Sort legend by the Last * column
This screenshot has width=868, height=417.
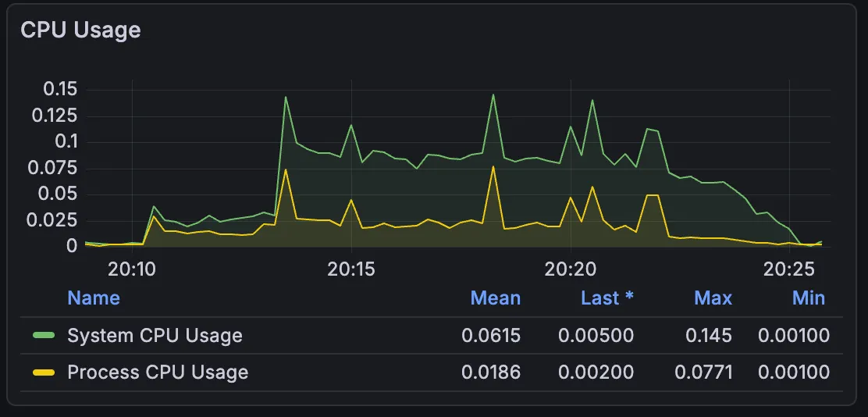(607, 298)
